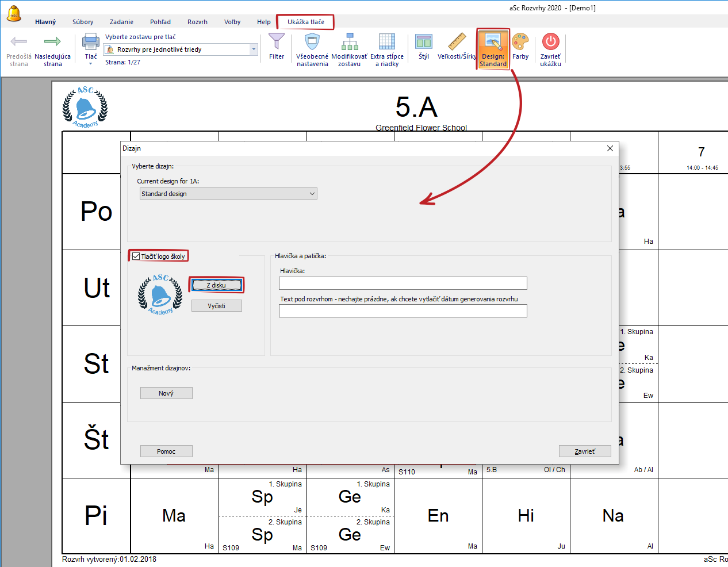Select the Štýl icon in toolbar
The width and height of the screenshot is (728, 567).
tap(424, 43)
